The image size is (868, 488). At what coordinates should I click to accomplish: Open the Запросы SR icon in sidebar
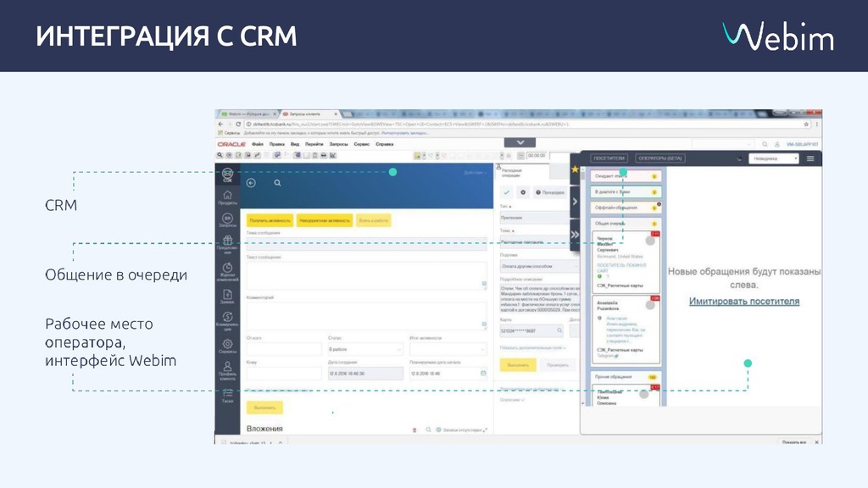(x=227, y=221)
